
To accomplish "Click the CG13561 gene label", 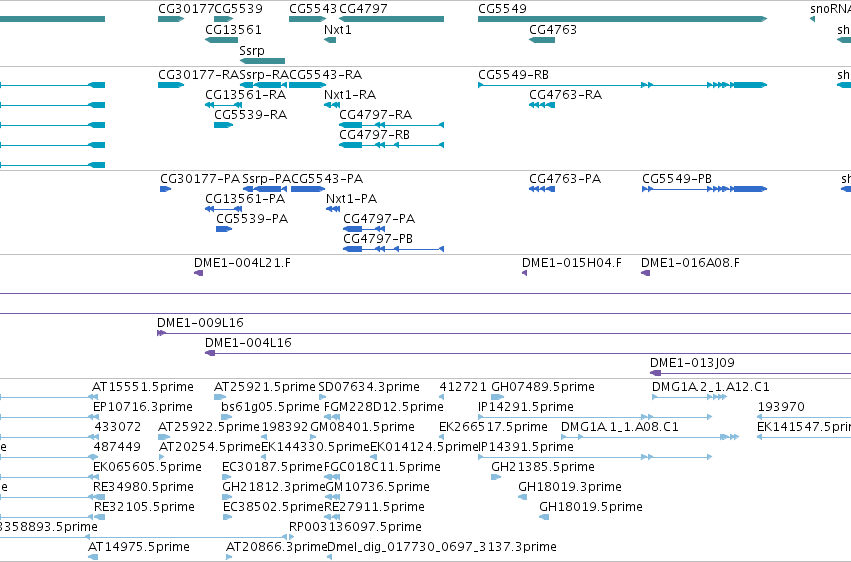I will [x=233, y=29].
